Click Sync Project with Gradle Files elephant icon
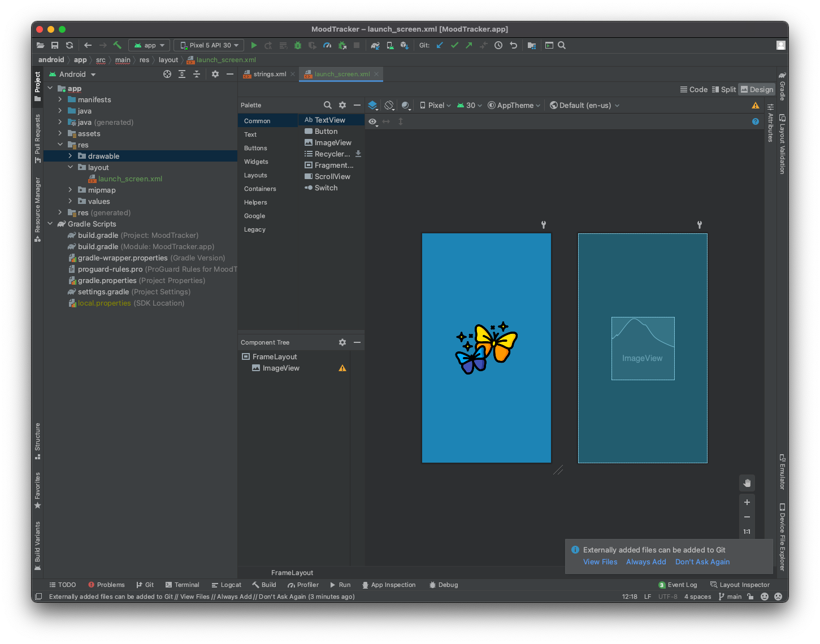Viewport: 820px width, 644px height. pyautogui.click(x=375, y=45)
